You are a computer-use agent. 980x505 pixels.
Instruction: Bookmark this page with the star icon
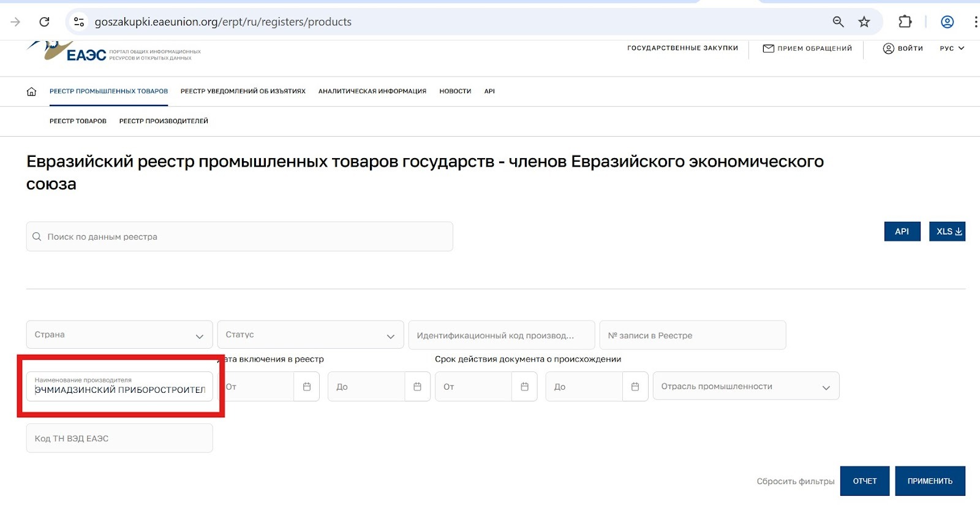(864, 22)
